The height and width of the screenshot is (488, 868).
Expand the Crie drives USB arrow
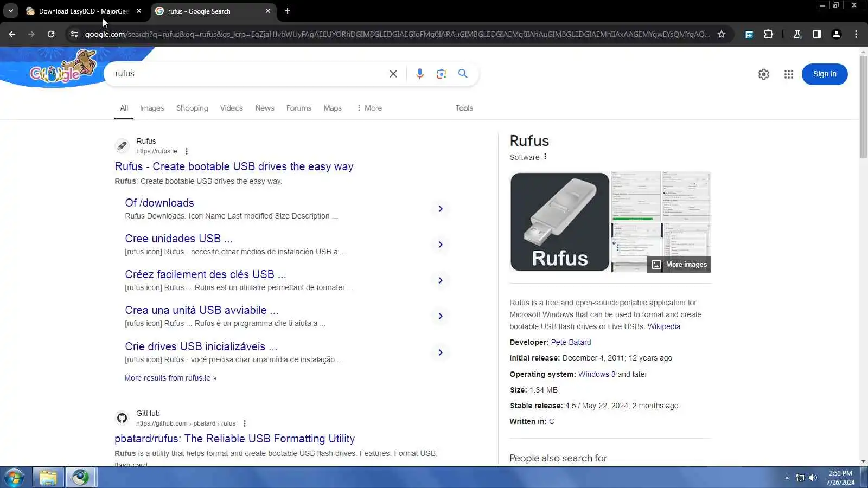[440, 352]
